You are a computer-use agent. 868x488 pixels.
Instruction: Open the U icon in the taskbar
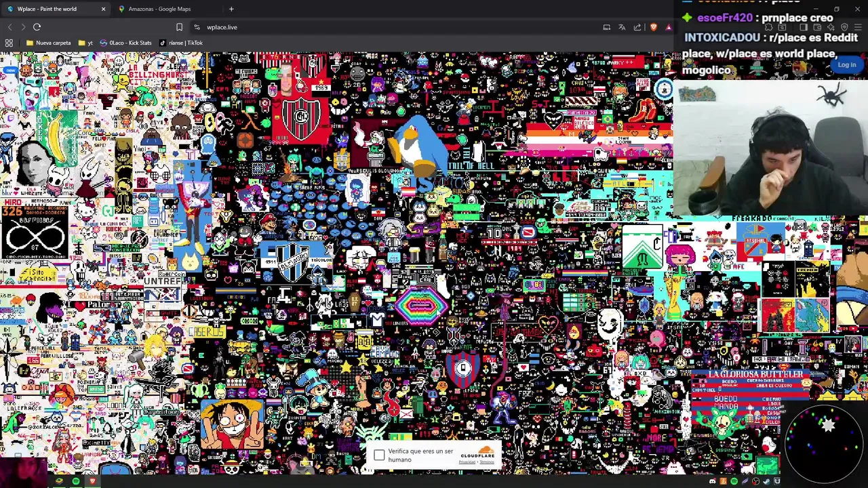777,481
